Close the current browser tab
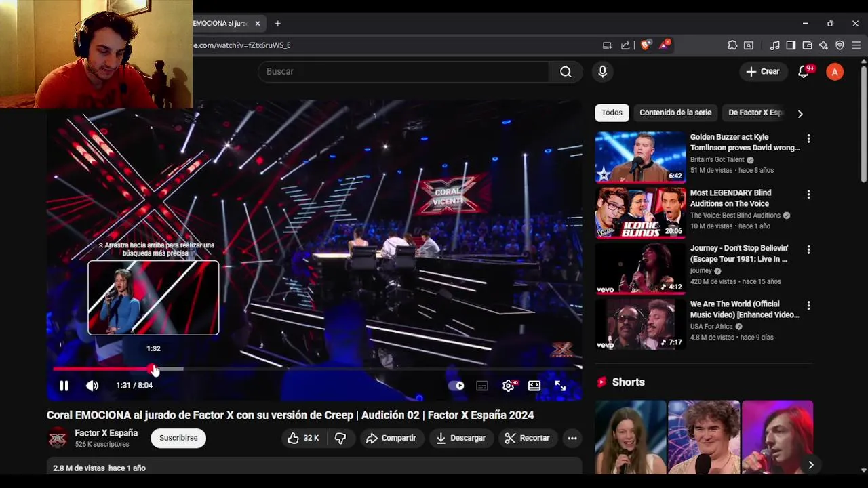Screen dimensions: 868x488 click(x=258, y=23)
